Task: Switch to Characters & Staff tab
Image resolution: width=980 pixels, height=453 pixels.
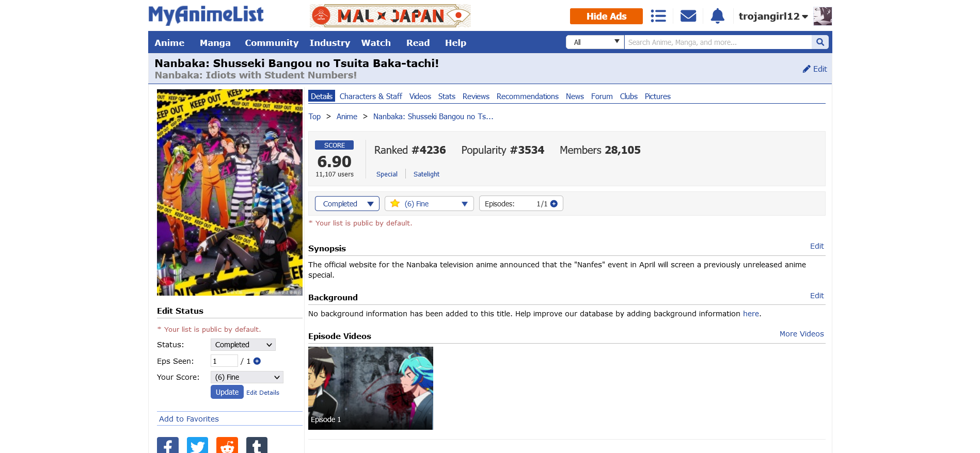Action: click(371, 96)
